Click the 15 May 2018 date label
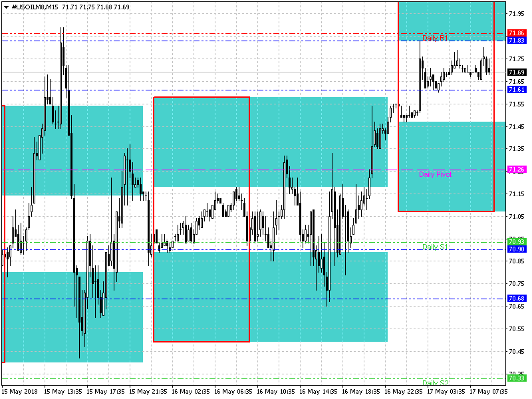This screenshot has height=399, width=532. point(20,392)
